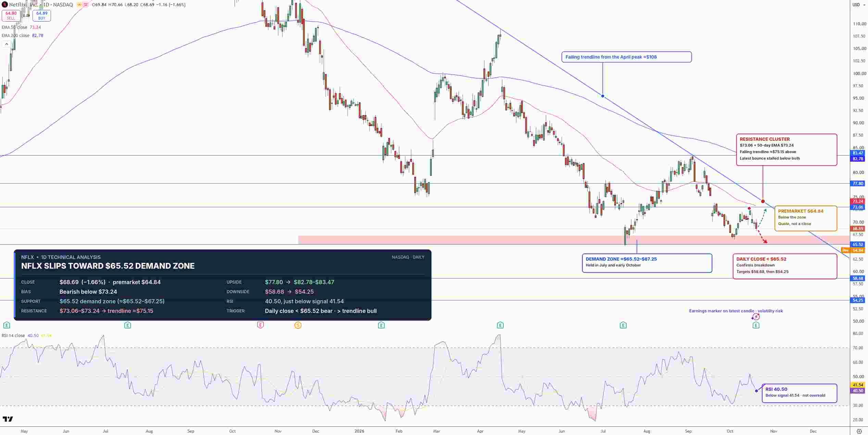Click the 83.47 price axis label
The image size is (868, 435).
click(858, 153)
